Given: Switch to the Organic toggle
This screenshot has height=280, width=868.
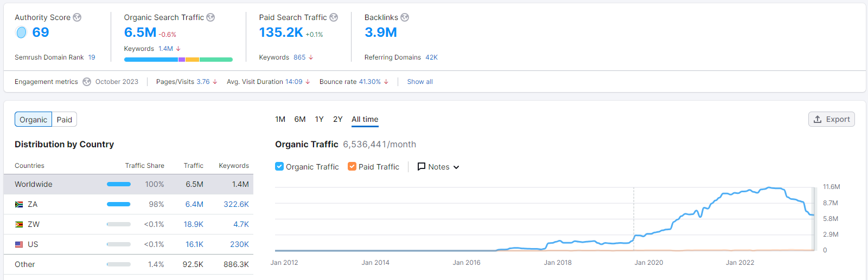Looking at the screenshot, I should tap(33, 120).
